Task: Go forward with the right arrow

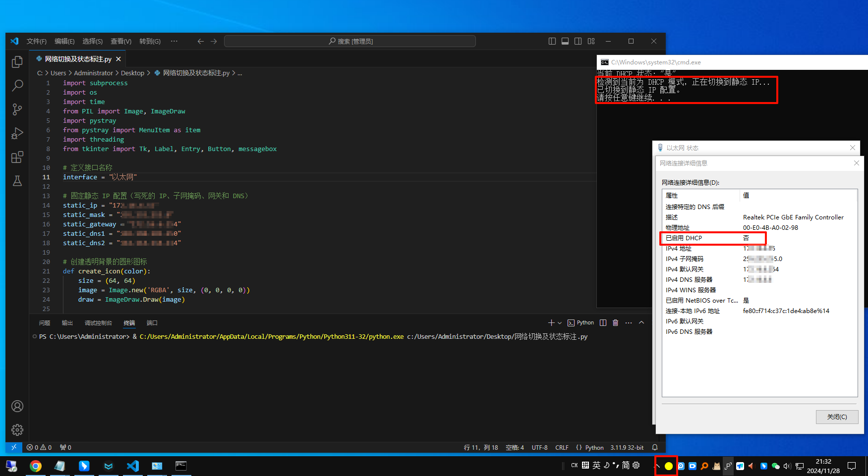Action: click(x=214, y=41)
